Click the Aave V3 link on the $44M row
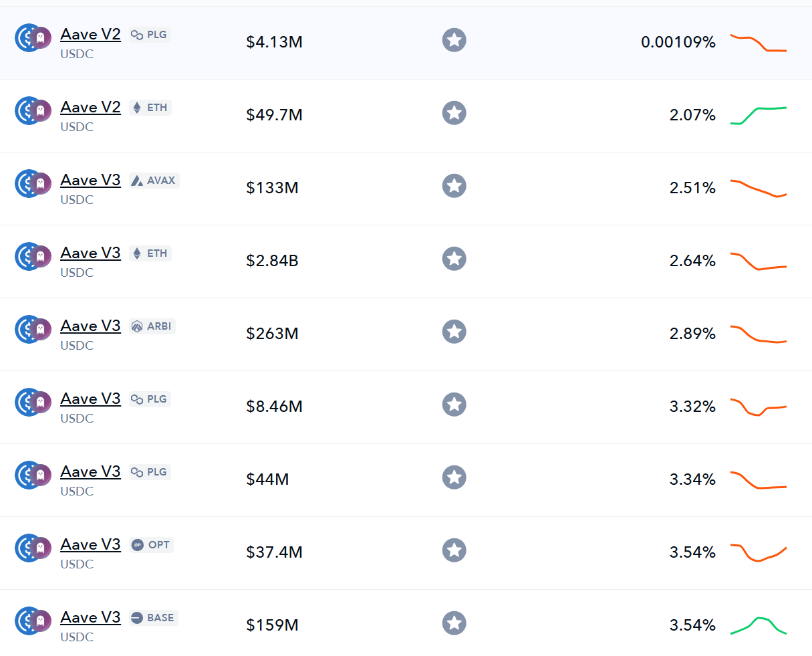 click(x=90, y=471)
